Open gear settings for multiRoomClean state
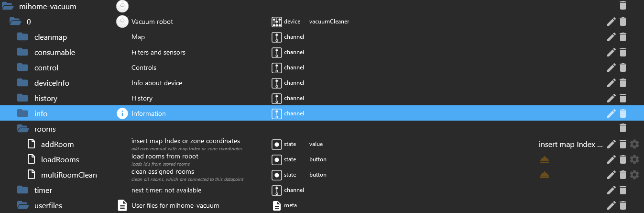The image size is (644, 213). click(x=634, y=175)
